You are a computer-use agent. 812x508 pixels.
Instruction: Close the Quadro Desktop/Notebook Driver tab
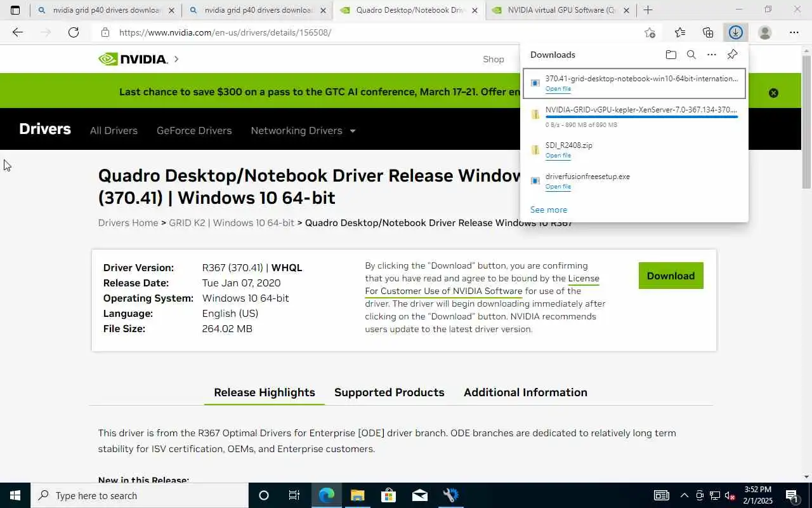click(475, 11)
